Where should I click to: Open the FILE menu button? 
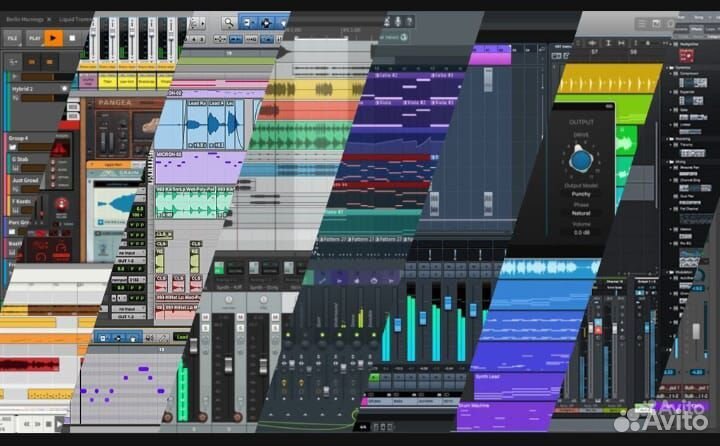pyautogui.click(x=12, y=38)
